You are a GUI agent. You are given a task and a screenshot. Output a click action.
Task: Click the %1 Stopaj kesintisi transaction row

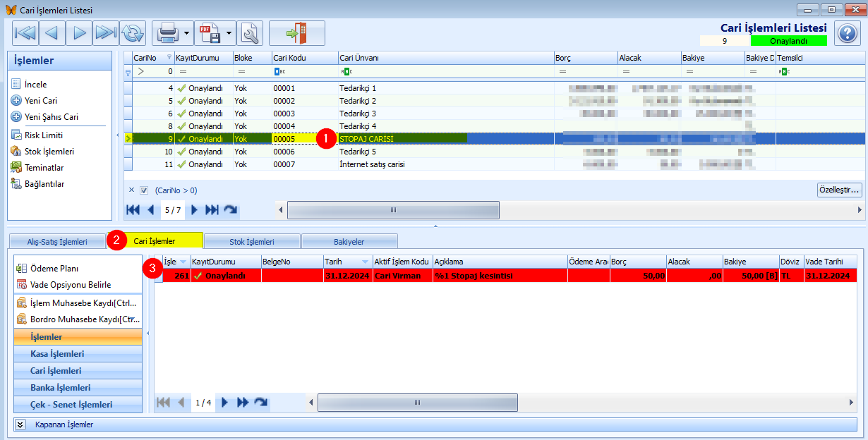[505, 276]
